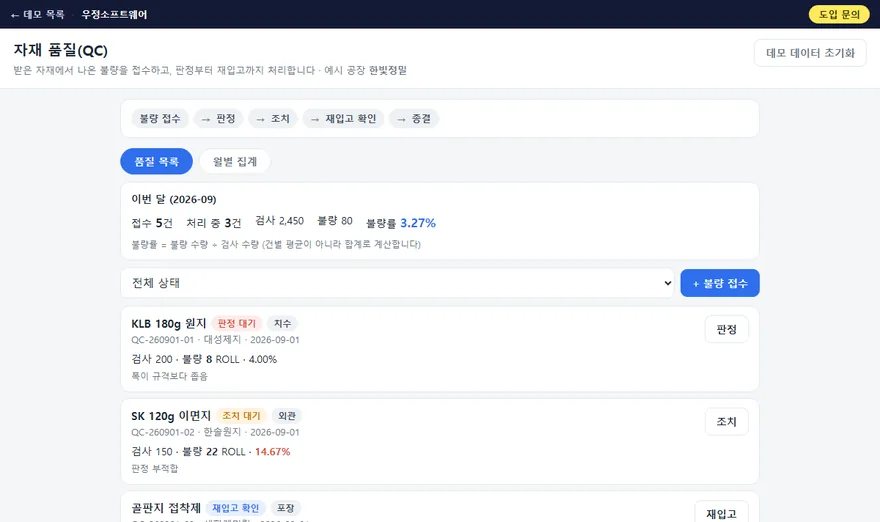
Task: Click the 검사 2,450 summary figure
Action: (279, 221)
